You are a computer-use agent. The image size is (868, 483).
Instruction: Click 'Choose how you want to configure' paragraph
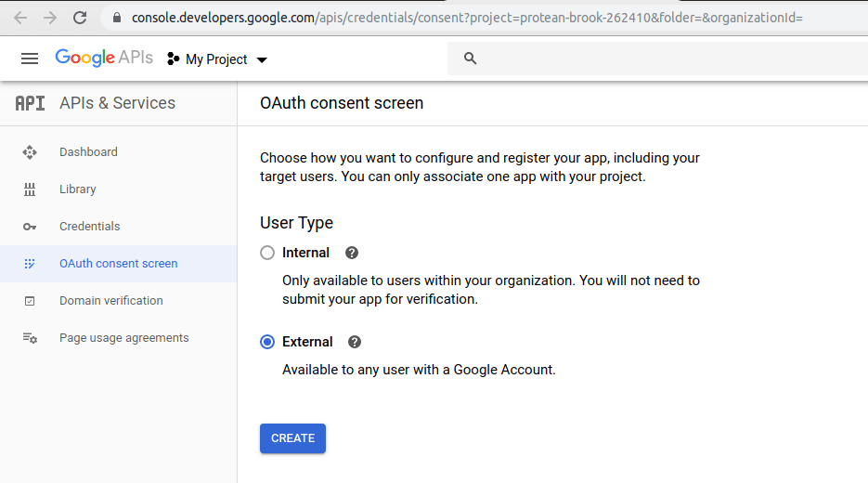pos(480,167)
